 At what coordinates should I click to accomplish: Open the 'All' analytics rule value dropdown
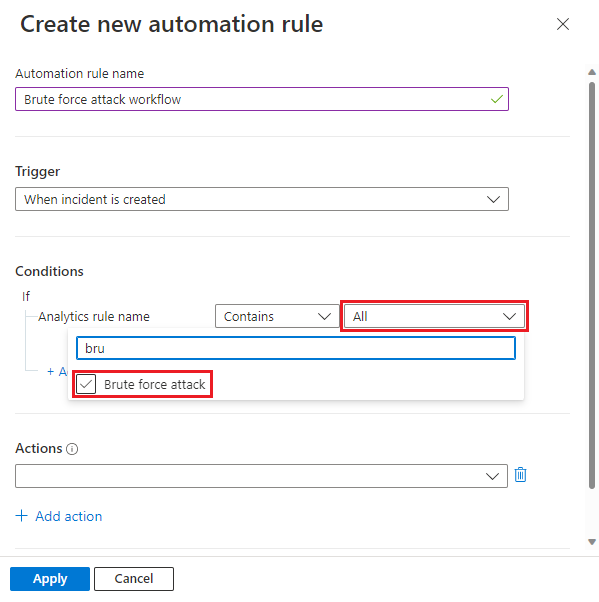[x=434, y=316]
